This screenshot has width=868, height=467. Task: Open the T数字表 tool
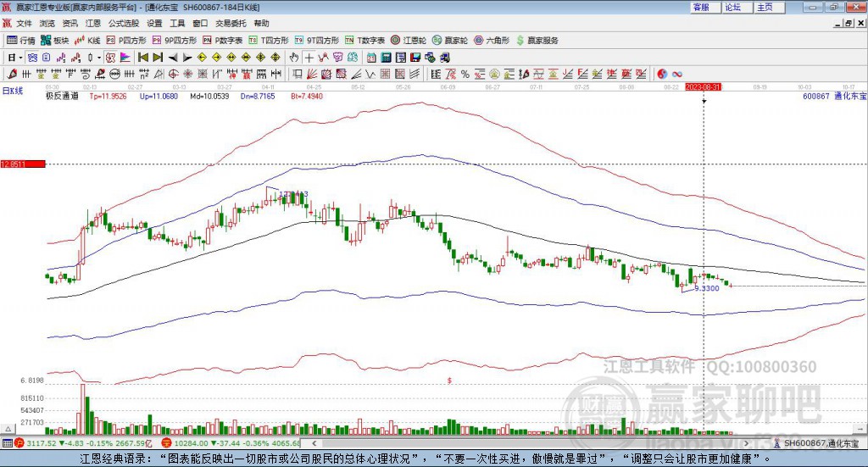click(x=364, y=41)
